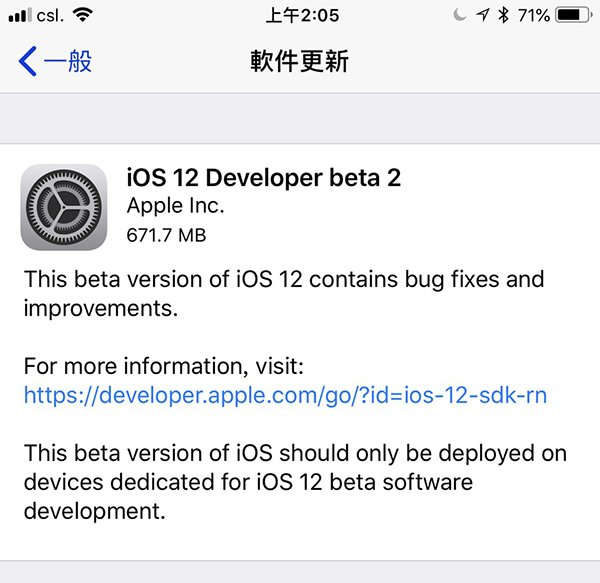Tap the battery level icon
This screenshot has width=600, height=583.
[573, 16]
